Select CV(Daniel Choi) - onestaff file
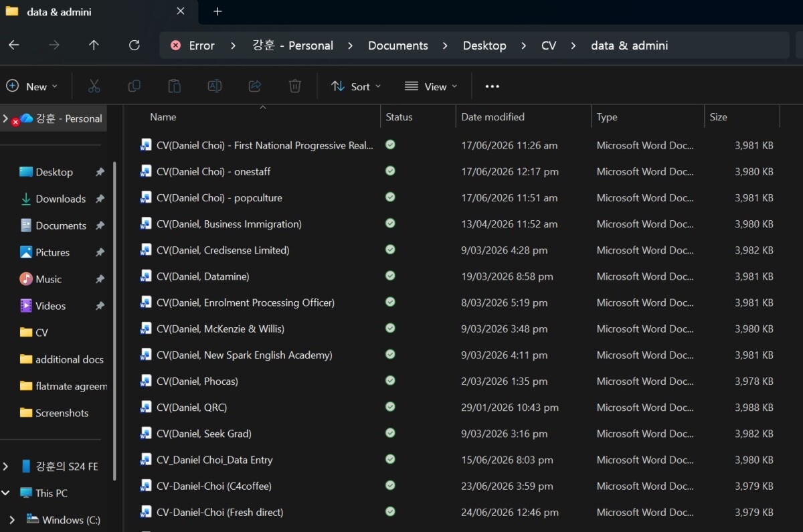The height and width of the screenshot is (532, 803). point(213,171)
